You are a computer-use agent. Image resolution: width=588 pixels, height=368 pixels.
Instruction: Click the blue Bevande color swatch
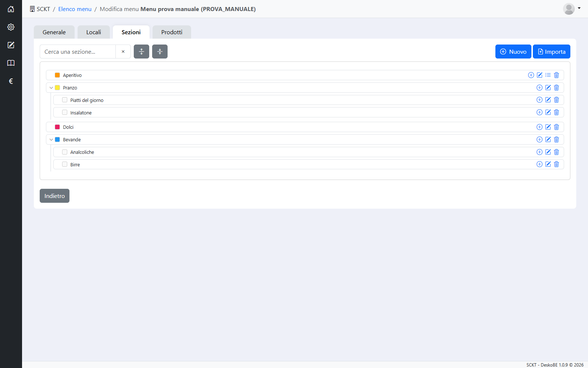(57, 139)
